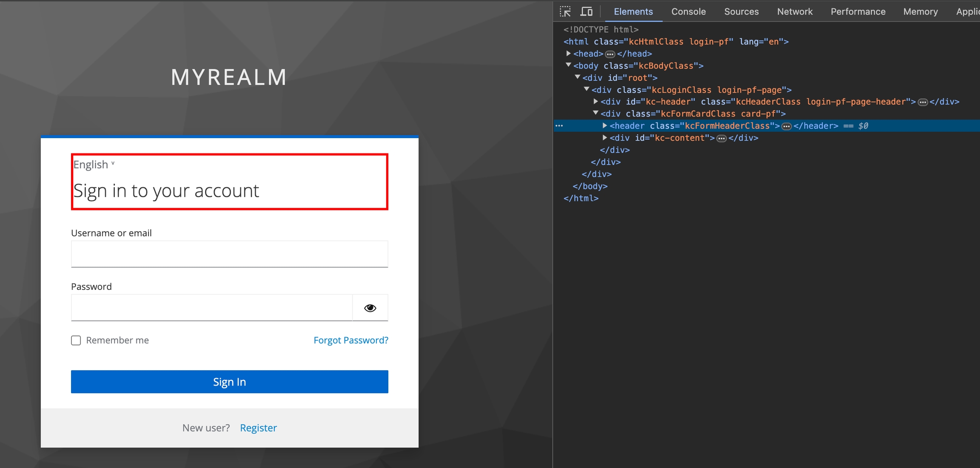Collapse the body kcBodyClass node
980x468 pixels.
click(568, 65)
